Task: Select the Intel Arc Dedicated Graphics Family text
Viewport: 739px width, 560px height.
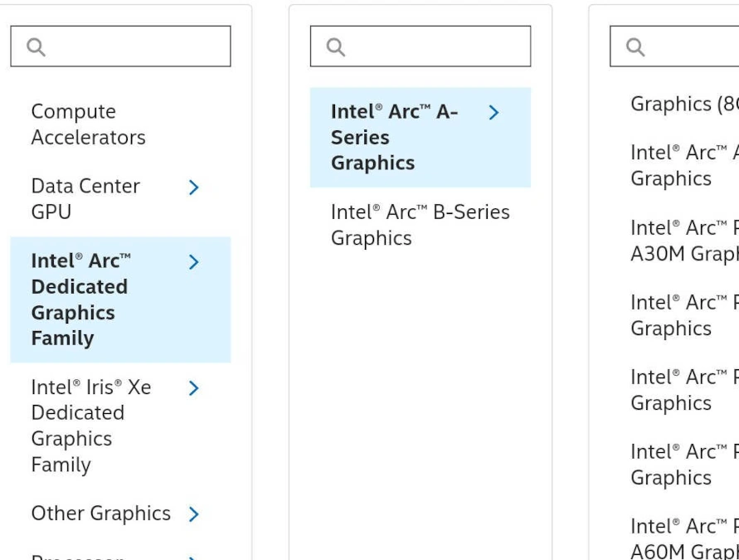Action: [x=80, y=299]
